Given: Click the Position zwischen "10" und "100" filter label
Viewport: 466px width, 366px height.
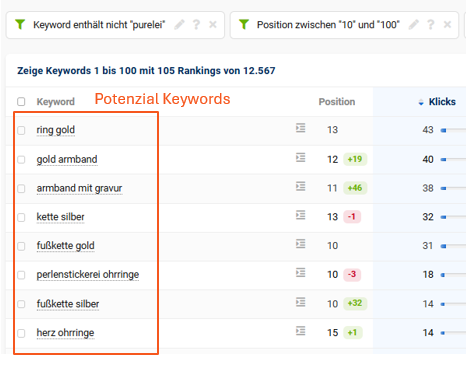Looking at the screenshot, I should (328, 25).
